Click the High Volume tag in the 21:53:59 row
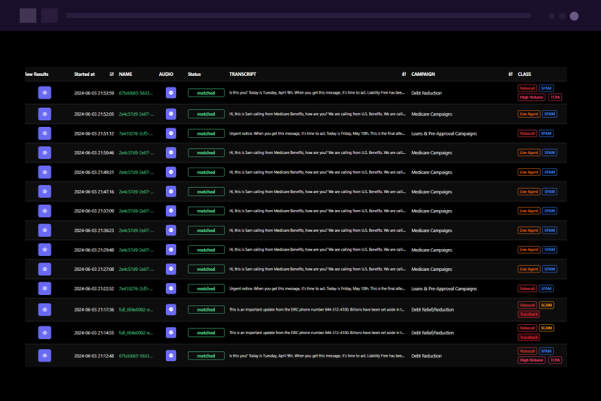This screenshot has width=601, height=401. coord(530,97)
